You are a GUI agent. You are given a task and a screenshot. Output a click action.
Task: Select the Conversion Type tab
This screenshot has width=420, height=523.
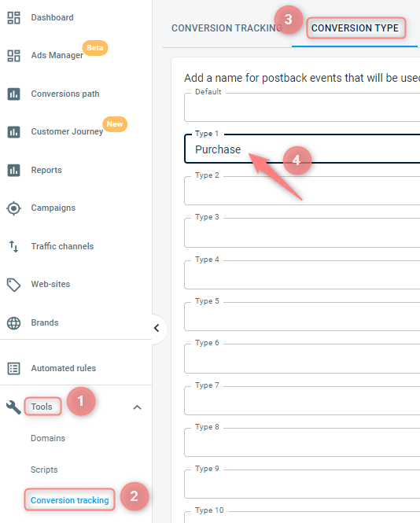pyautogui.click(x=355, y=28)
